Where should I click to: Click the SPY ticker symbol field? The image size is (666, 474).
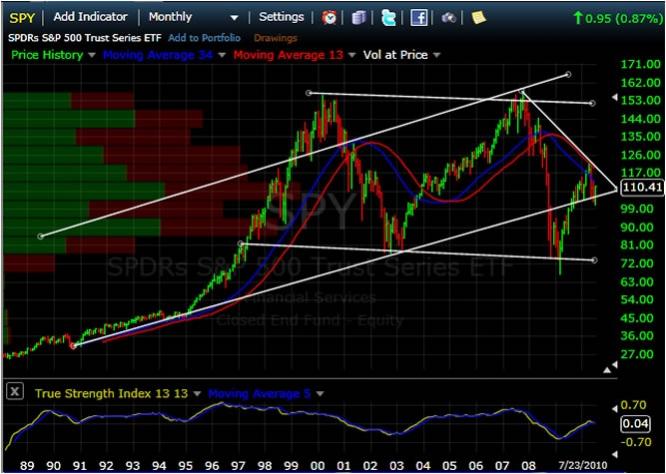pyautogui.click(x=23, y=17)
